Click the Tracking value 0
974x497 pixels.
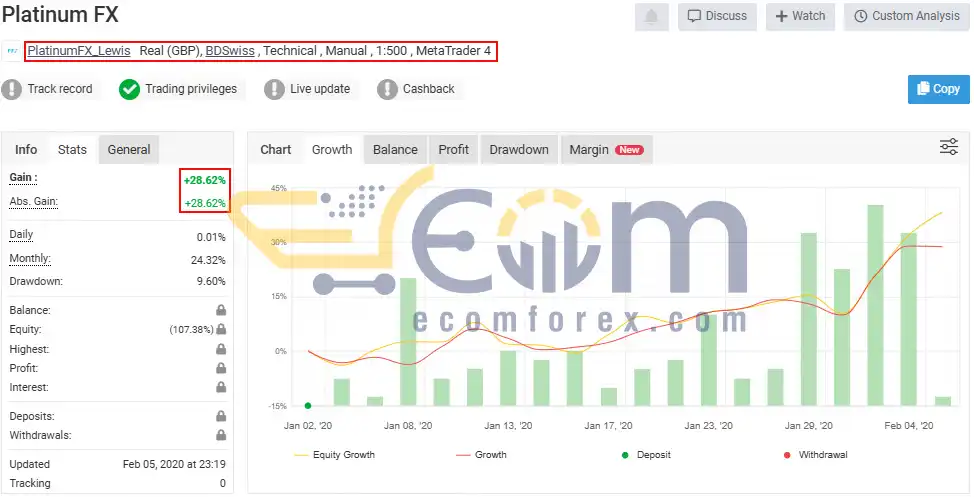tap(222, 483)
